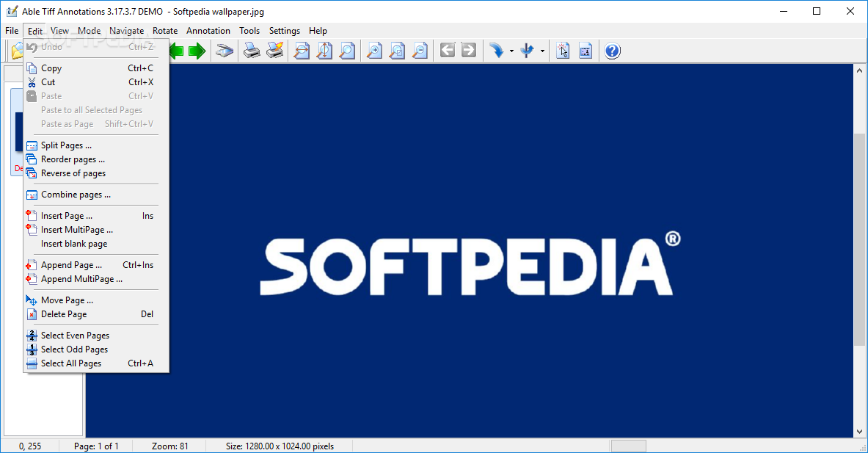Close the open Edit menu
This screenshot has width=868, height=453.
coord(35,31)
